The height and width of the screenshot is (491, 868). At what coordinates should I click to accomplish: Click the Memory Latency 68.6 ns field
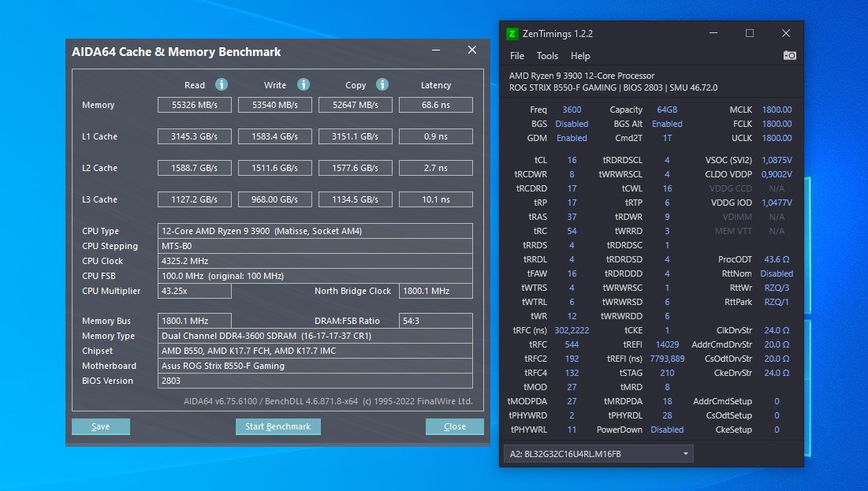[436, 105]
